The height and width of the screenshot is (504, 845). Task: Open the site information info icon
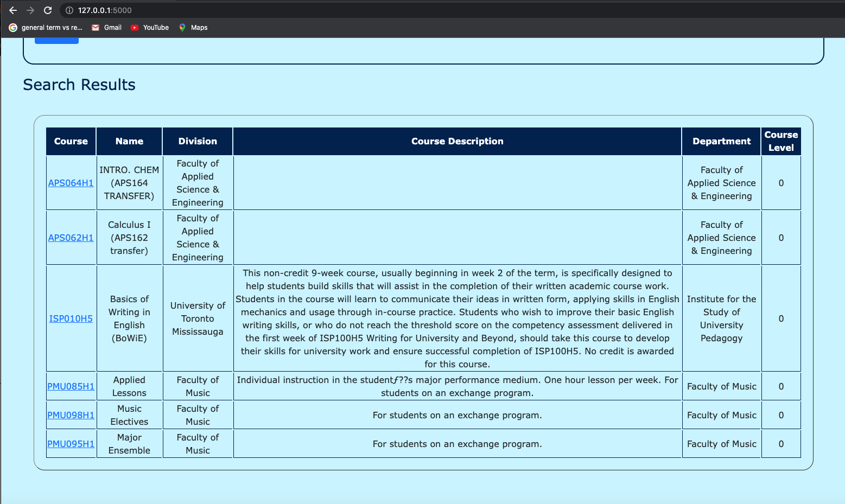tap(68, 9)
